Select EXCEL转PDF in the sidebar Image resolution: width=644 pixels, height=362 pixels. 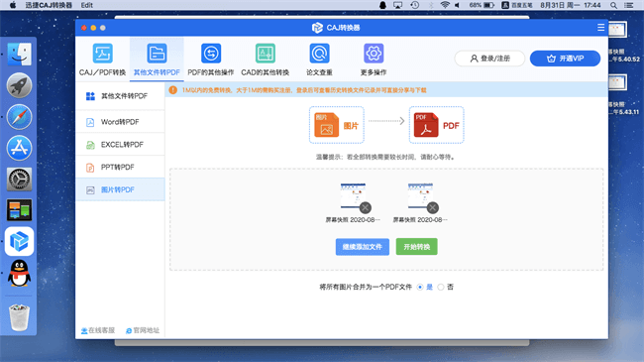[x=120, y=145]
